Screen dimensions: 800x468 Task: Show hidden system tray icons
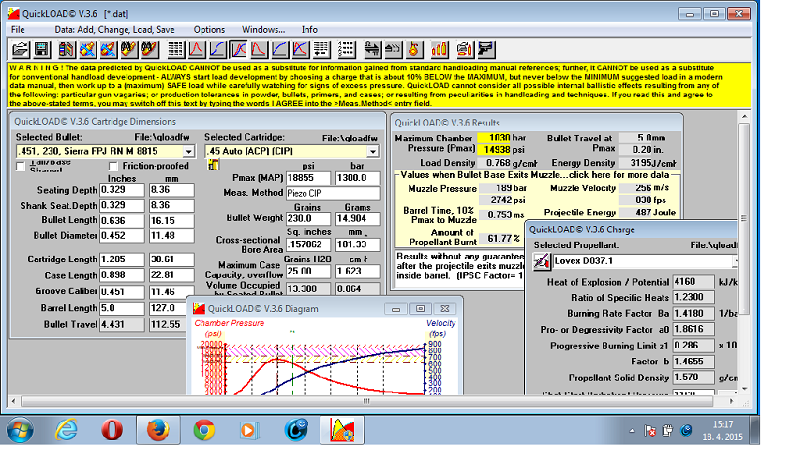[x=633, y=431]
